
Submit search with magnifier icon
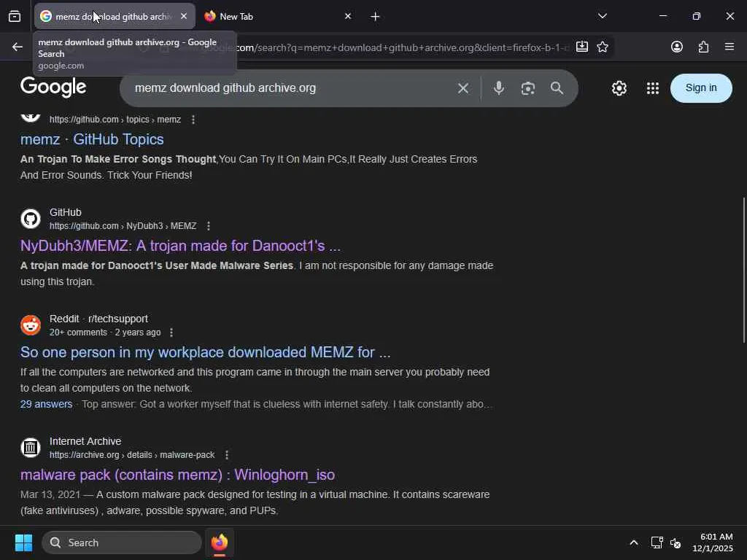[557, 88]
